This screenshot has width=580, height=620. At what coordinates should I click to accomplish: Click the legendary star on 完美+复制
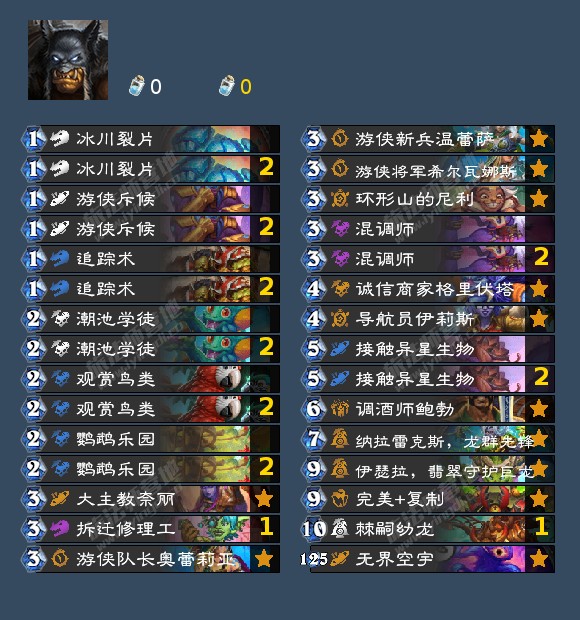539,499
